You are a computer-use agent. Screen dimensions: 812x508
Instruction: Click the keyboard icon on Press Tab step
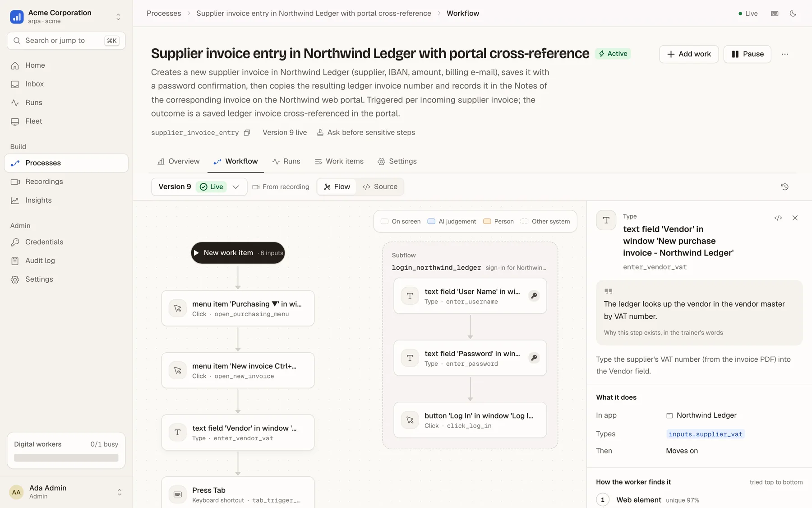coord(178,494)
